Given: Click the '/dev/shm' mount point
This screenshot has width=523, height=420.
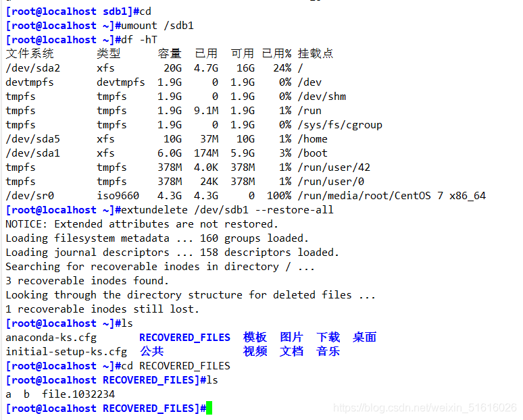Looking at the screenshot, I should point(322,97).
